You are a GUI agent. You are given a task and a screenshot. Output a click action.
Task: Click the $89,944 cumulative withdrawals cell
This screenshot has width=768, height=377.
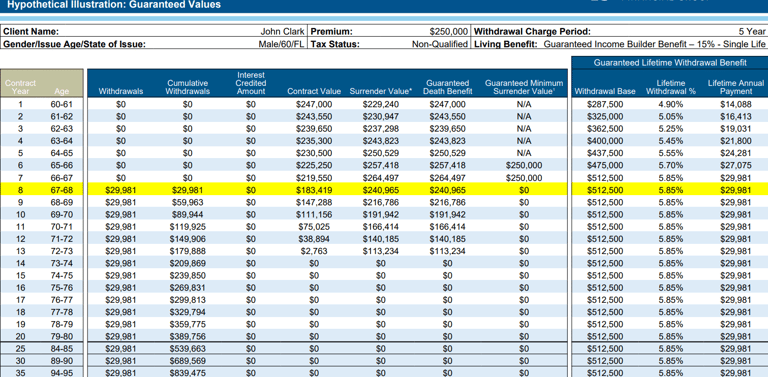tap(188, 214)
